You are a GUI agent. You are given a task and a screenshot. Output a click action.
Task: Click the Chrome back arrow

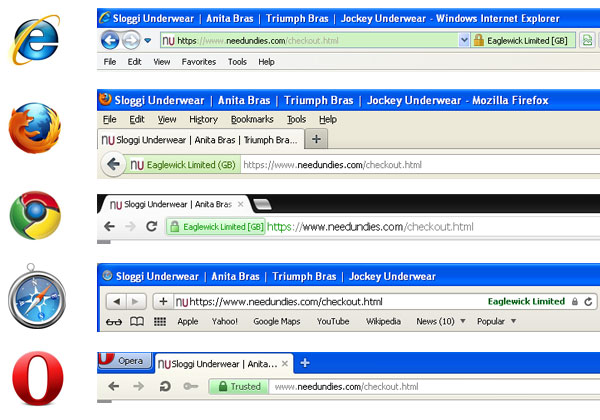pos(109,226)
